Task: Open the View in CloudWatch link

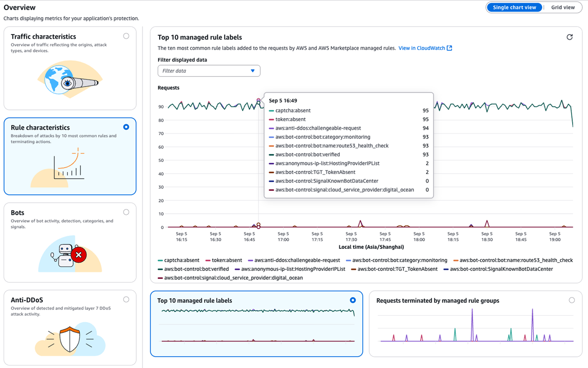Action: (x=421, y=48)
